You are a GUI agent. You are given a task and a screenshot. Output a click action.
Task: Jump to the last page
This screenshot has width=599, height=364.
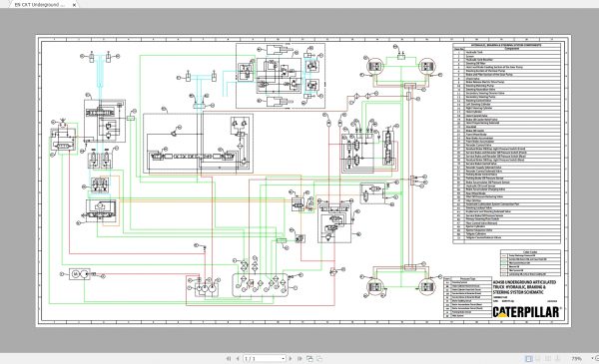click(x=299, y=359)
